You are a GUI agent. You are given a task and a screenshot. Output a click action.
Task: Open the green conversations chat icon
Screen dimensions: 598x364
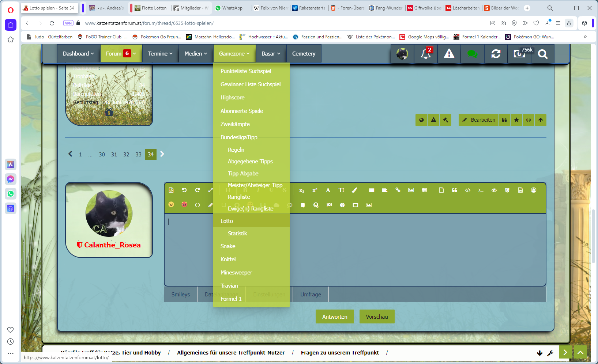point(473,54)
